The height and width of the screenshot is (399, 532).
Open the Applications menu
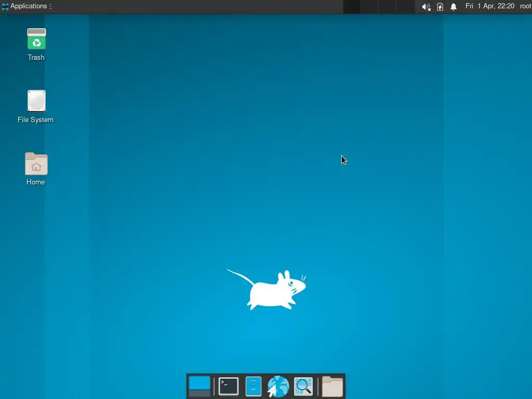(x=26, y=6)
